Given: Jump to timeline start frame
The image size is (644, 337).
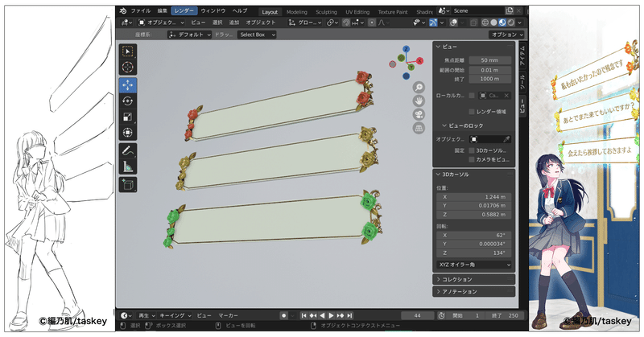Looking at the screenshot, I should tap(303, 315).
